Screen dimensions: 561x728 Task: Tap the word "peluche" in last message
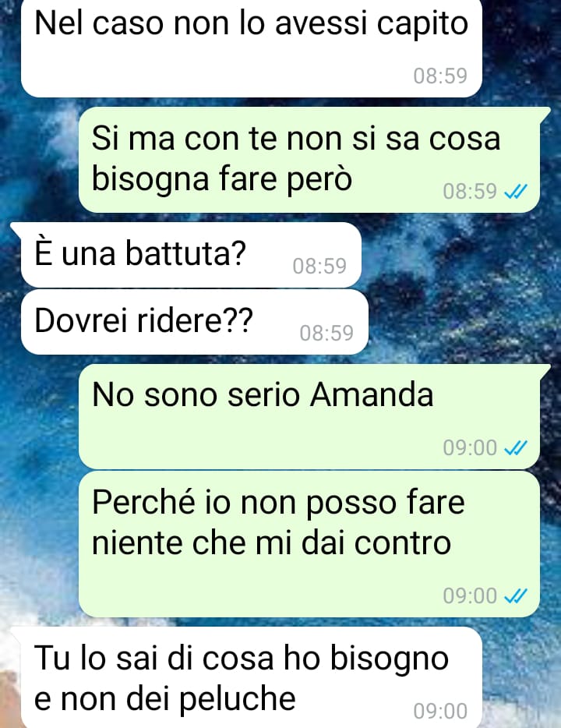pos(238,699)
